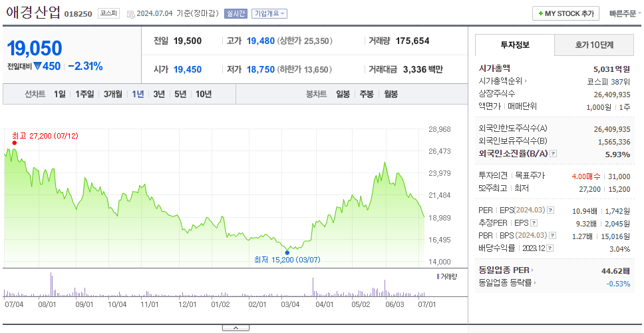Click the 배당수익률 value 3.04%

(620, 248)
